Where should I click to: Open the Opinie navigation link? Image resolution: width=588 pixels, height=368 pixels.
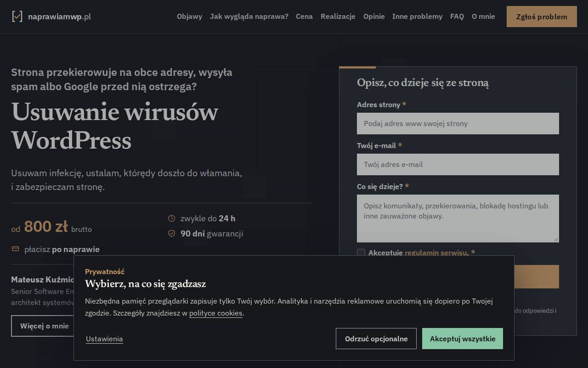click(x=374, y=17)
